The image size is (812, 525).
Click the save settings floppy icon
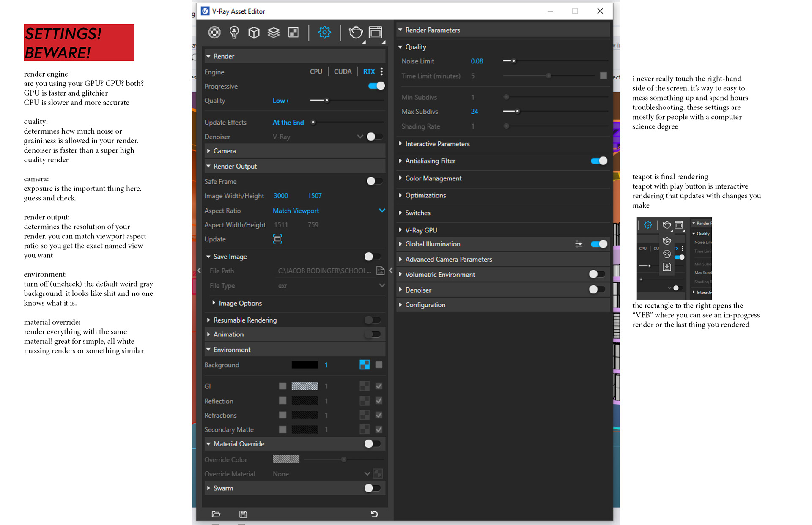tap(243, 514)
